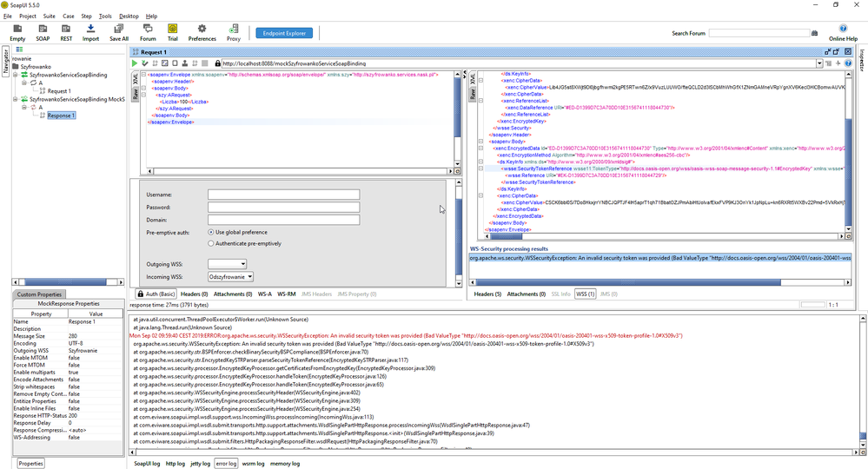868x469 pixels.
Task: Select Request 1 in the navigator tree
Action: click(59, 91)
